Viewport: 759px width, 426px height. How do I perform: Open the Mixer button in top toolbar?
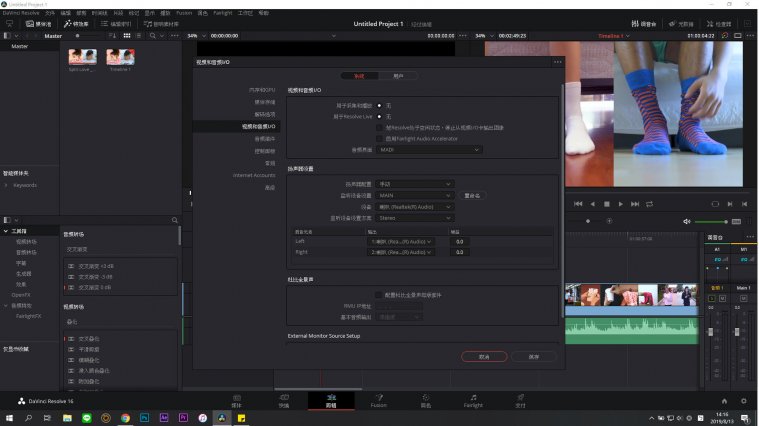click(x=643, y=24)
